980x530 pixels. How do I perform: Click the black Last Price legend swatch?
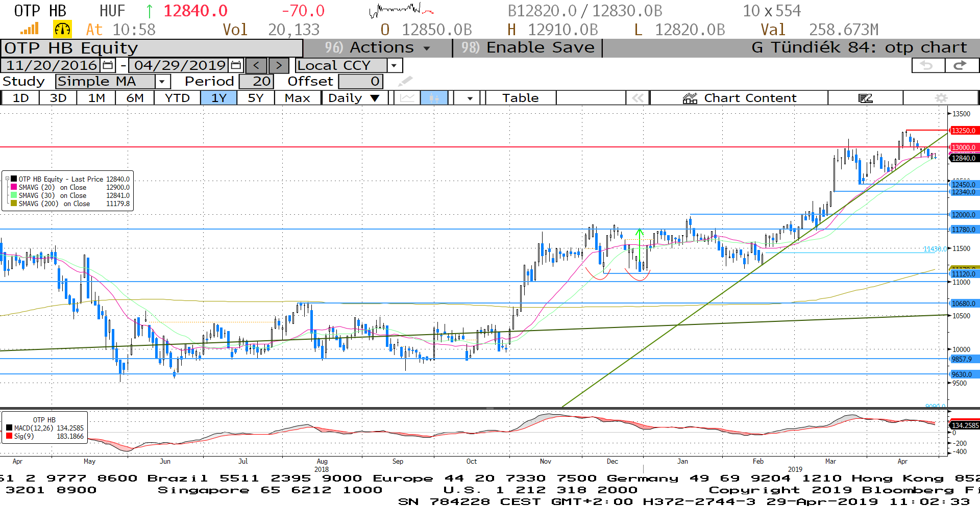[14, 179]
